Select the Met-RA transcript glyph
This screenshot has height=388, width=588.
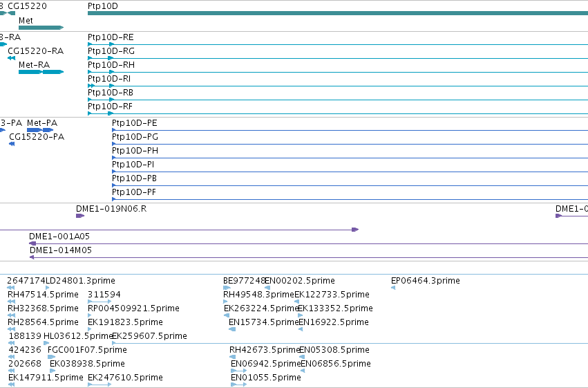(41, 72)
